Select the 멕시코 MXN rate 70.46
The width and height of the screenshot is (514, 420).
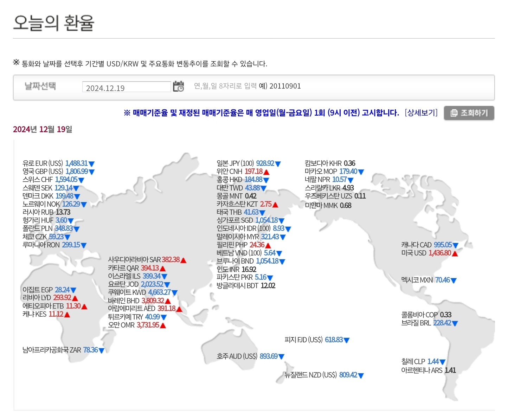443,280
